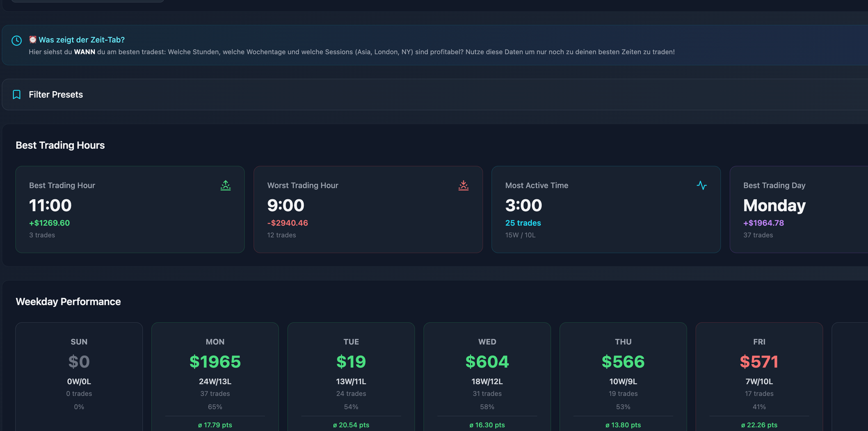Select the THU weekday performance card

coord(623,377)
